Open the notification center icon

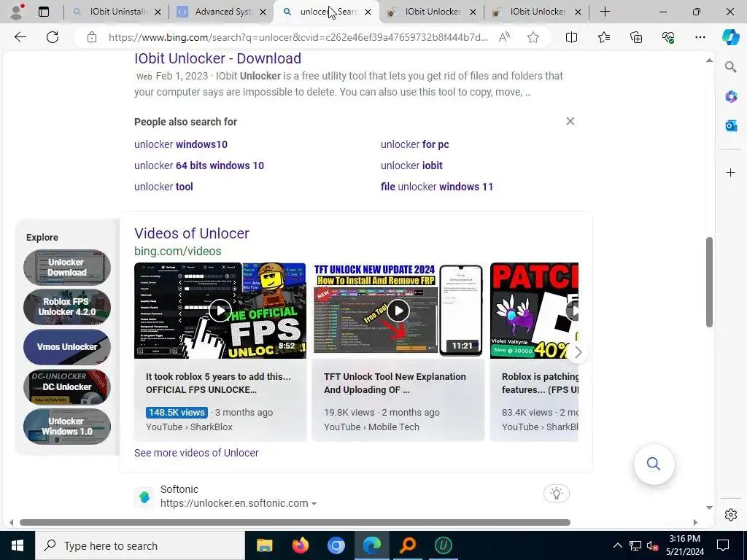[x=723, y=545]
